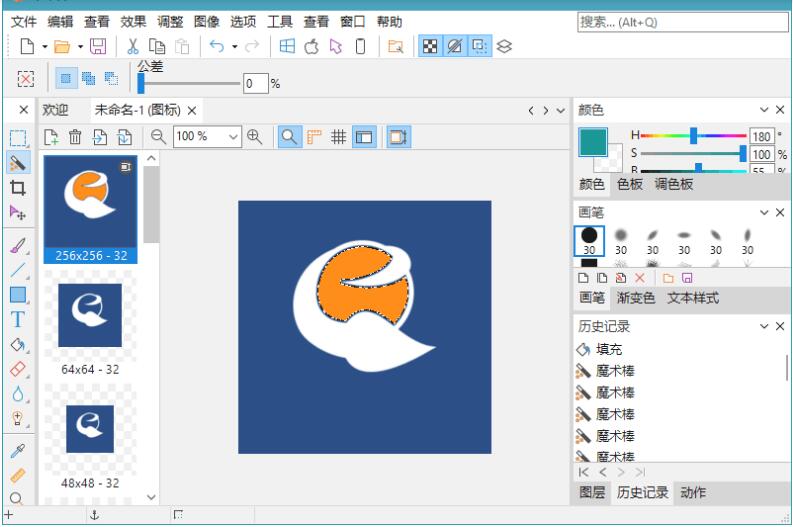The image size is (793, 527).
Task: Close the 未命名-1 (图标) tab
Action: (192, 110)
